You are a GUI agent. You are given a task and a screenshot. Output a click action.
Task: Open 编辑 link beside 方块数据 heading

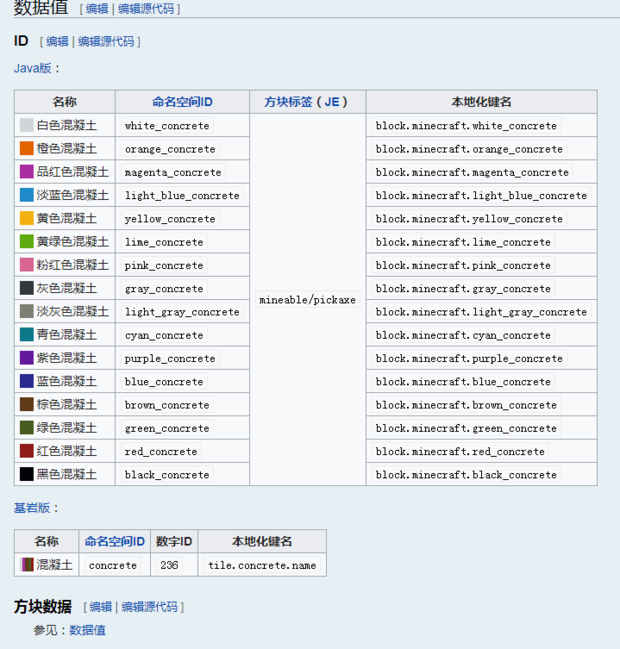(101, 607)
